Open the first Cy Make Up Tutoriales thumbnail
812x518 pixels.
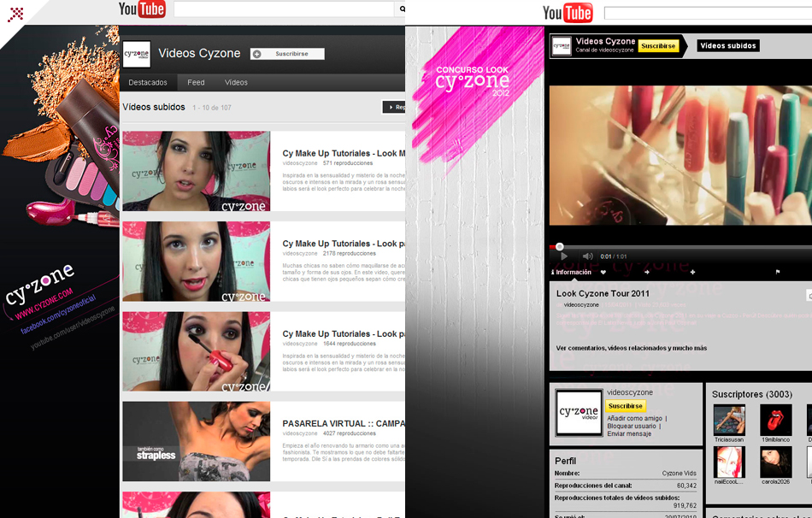pos(197,171)
